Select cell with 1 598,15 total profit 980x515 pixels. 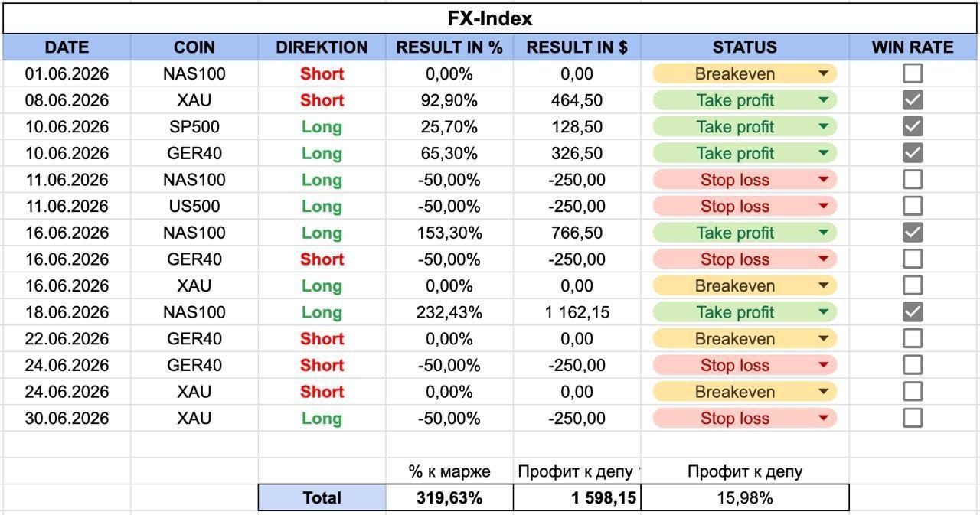click(x=577, y=497)
